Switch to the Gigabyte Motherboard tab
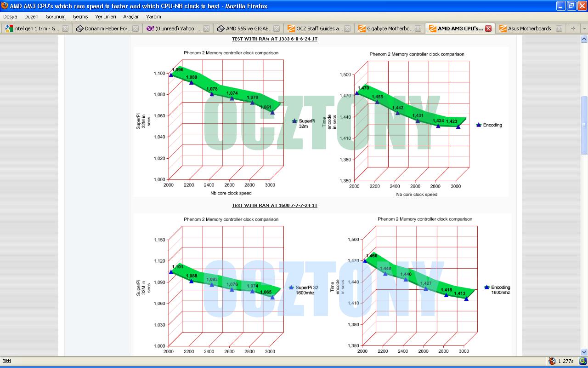588x368 pixels. coord(390,29)
